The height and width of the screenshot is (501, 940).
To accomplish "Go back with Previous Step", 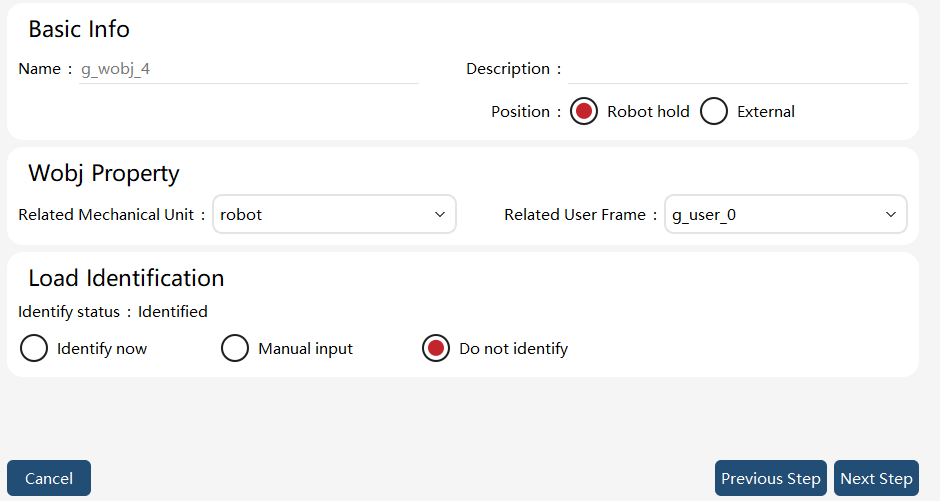I will click(771, 478).
